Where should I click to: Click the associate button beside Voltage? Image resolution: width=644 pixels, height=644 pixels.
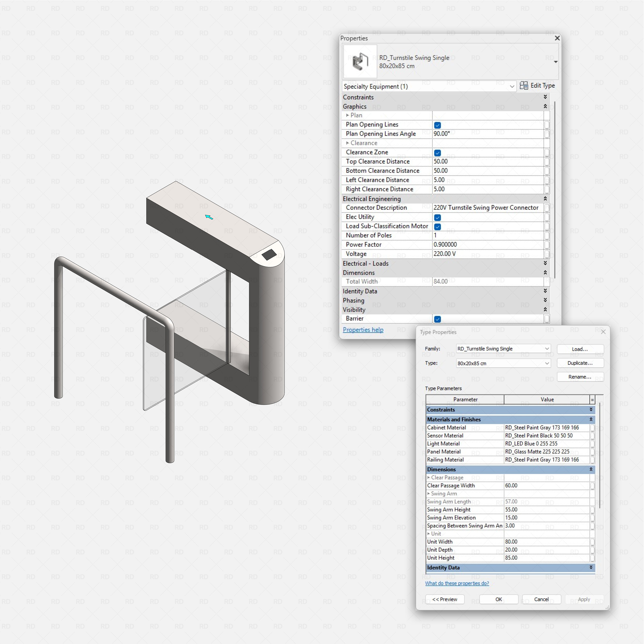point(546,254)
